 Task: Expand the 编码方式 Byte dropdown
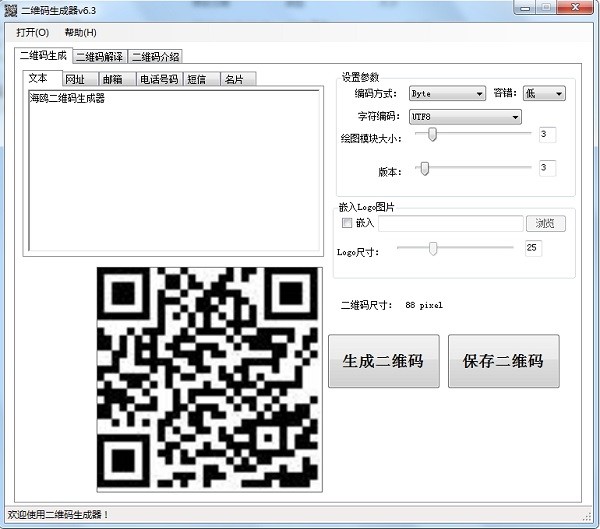(446, 94)
